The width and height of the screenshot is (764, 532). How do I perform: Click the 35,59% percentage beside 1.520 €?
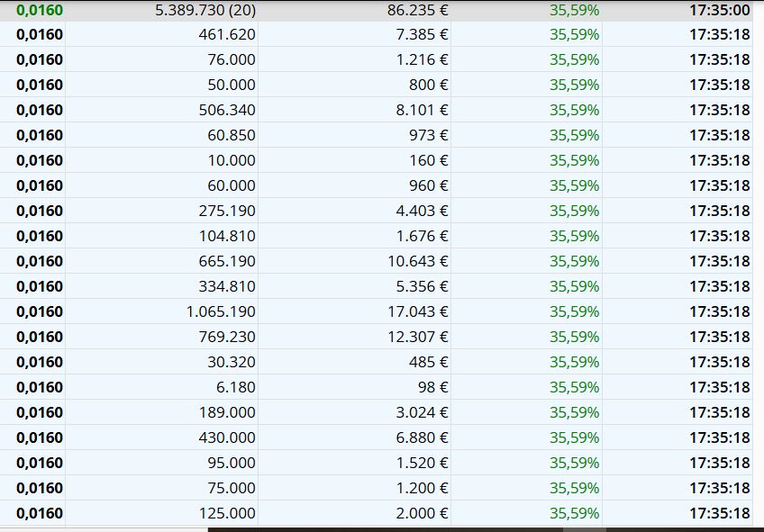[x=575, y=463]
